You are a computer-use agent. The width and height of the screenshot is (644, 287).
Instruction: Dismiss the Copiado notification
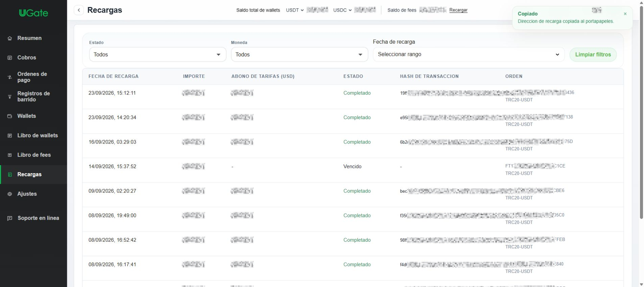tap(625, 14)
